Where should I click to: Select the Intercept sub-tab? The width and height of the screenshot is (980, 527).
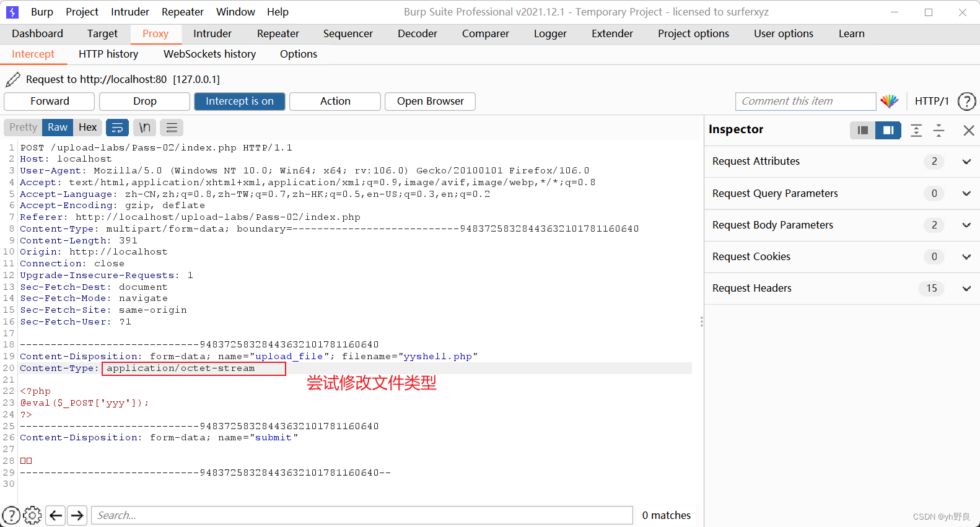click(x=33, y=54)
